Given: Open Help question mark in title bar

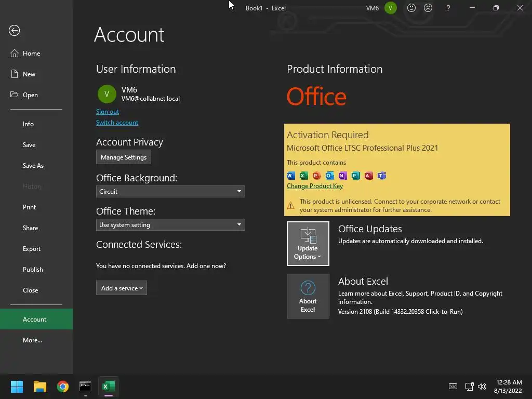Looking at the screenshot, I should point(448,8).
